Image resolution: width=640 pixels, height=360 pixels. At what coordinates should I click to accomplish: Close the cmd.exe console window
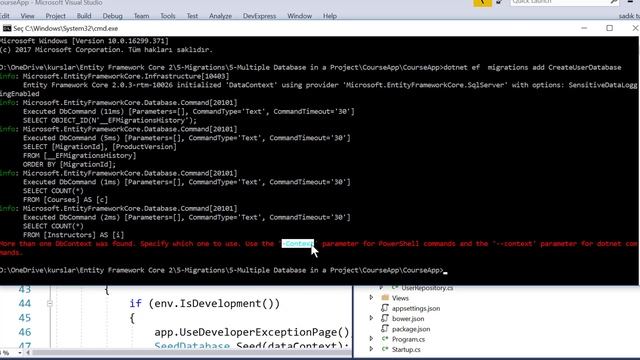pyautogui.click(x=635, y=28)
